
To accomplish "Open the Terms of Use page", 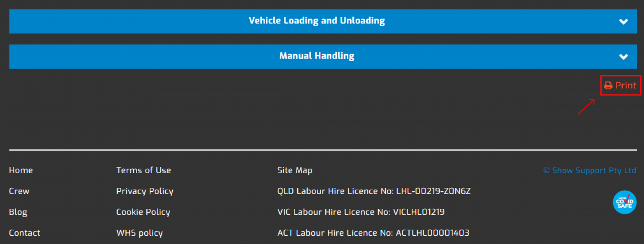I will tap(143, 170).
